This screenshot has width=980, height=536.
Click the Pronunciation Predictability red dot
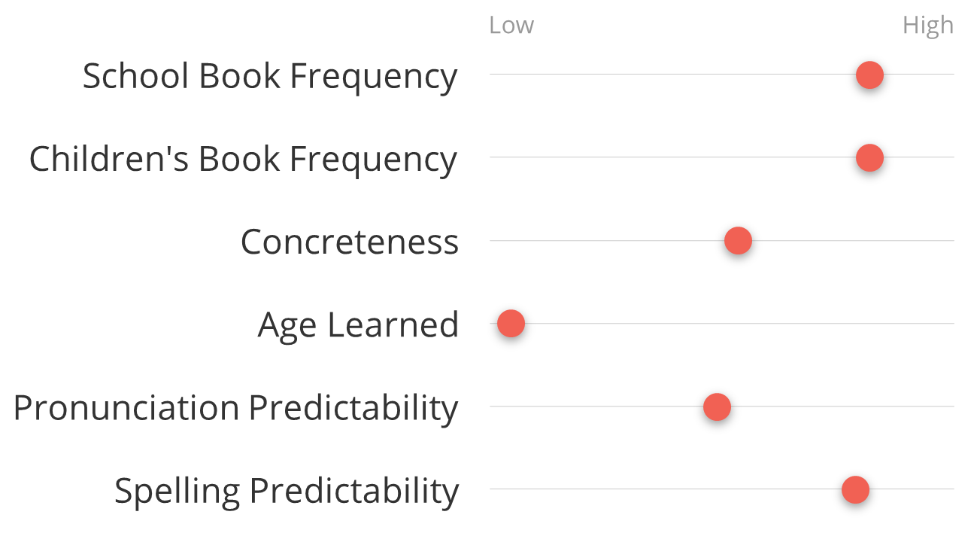pyautogui.click(x=717, y=407)
